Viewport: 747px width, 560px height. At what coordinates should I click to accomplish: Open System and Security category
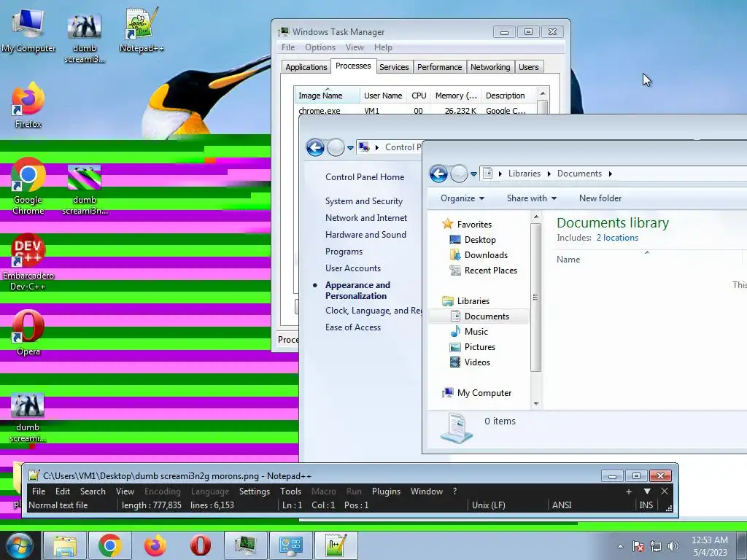pyautogui.click(x=363, y=201)
